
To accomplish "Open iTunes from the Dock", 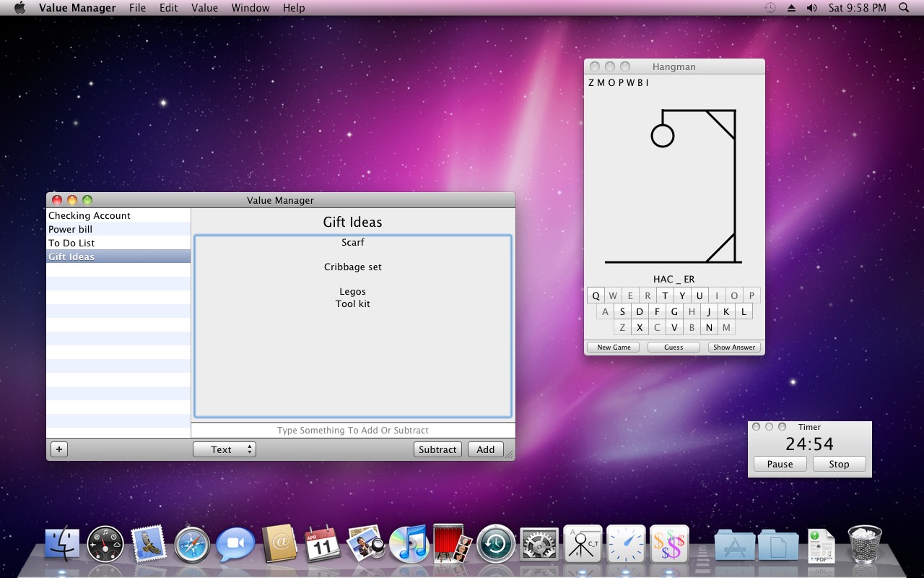I will click(409, 544).
